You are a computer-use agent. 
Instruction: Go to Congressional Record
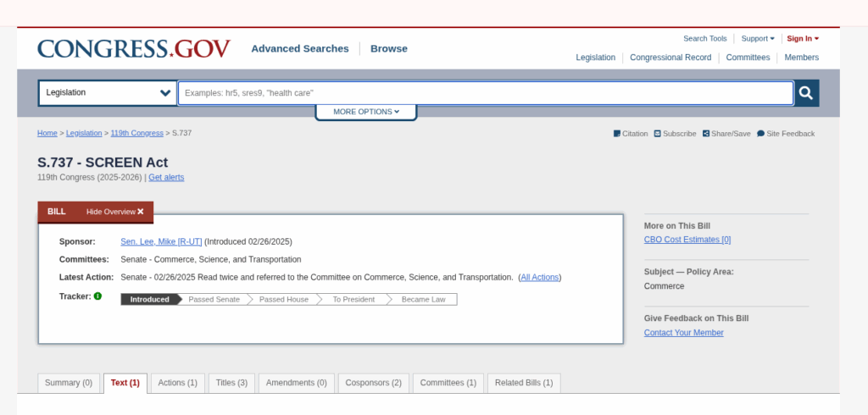point(670,58)
